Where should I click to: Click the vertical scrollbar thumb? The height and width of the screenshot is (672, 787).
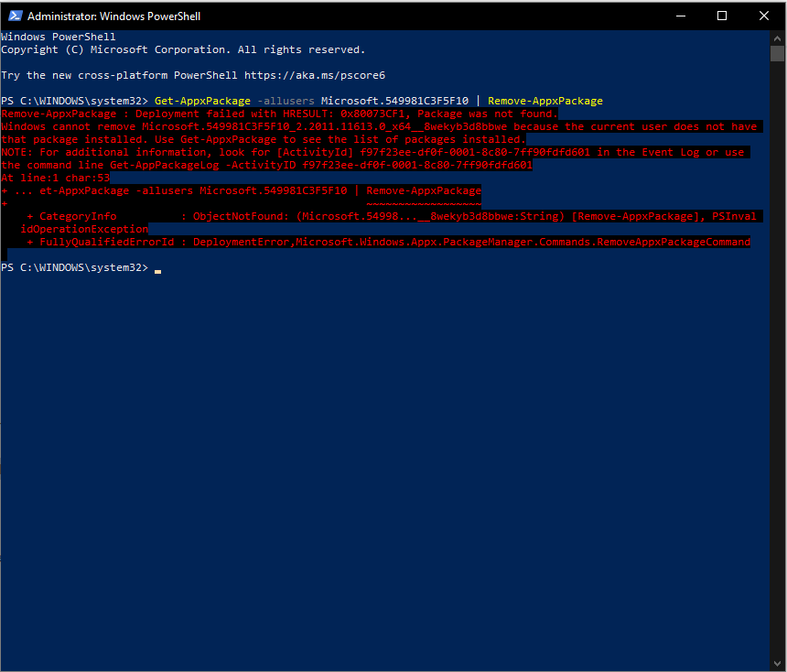pyautogui.click(x=777, y=53)
